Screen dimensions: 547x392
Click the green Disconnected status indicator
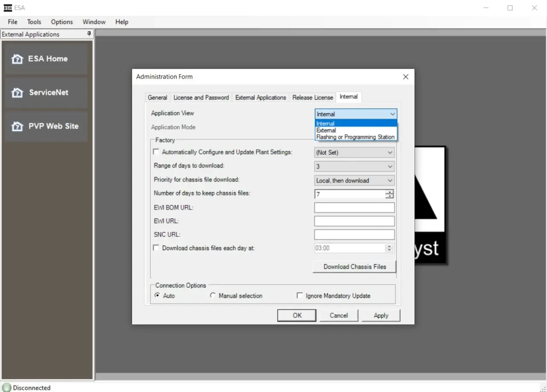[7, 388]
